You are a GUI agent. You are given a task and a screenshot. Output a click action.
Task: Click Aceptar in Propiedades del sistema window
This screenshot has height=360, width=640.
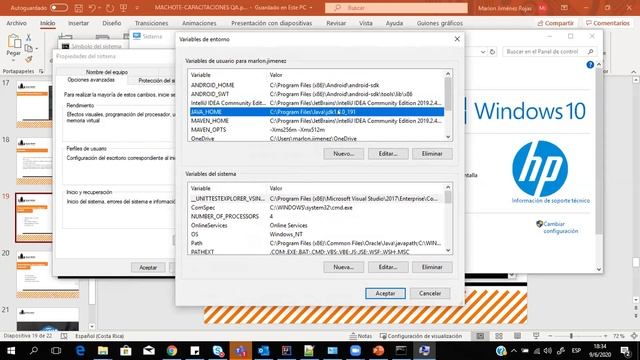pyautogui.click(x=148, y=268)
